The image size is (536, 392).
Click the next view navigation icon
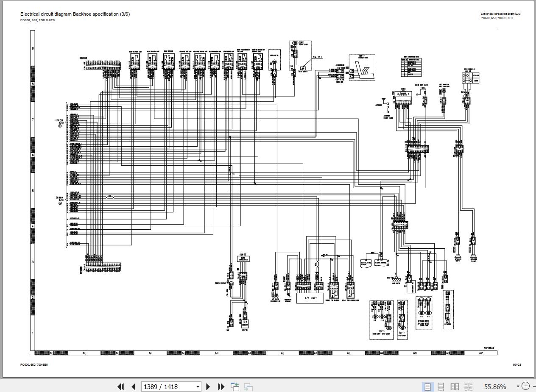coord(248,386)
